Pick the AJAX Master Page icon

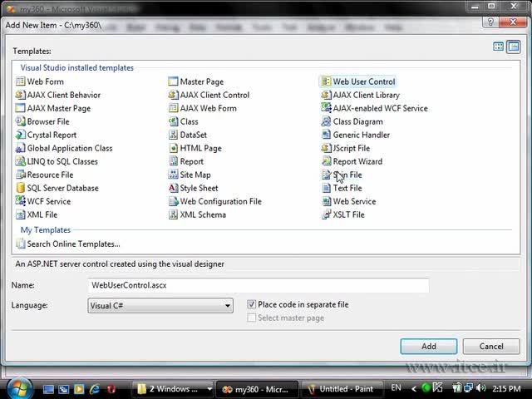point(20,108)
